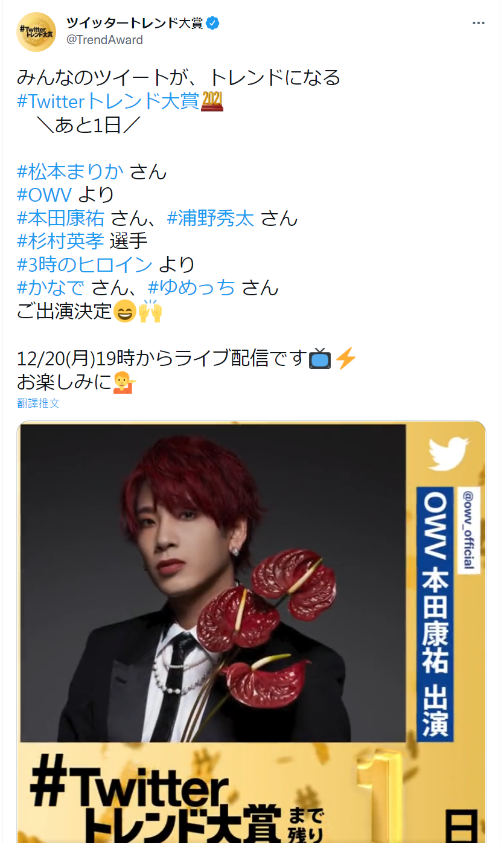Click the 2021 trophy emoji after hashtag
Viewport: 504px width, 843px height.
point(212,101)
